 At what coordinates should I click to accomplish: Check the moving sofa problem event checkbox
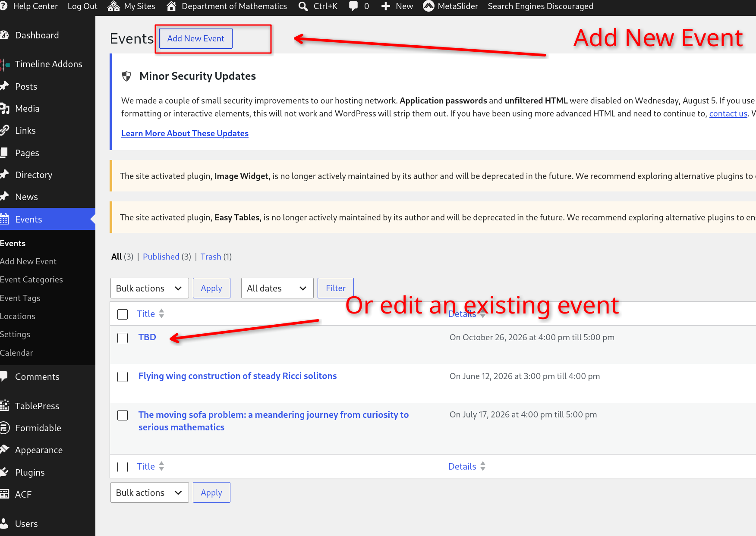pos(123,415)
